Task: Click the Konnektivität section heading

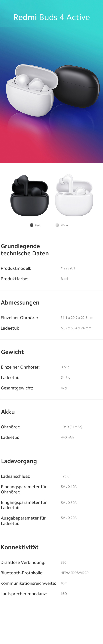Action: tap(20, 547)
